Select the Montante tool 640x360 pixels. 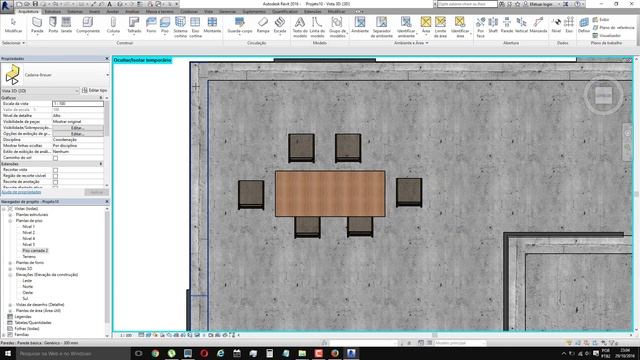[x=212, y=25]
